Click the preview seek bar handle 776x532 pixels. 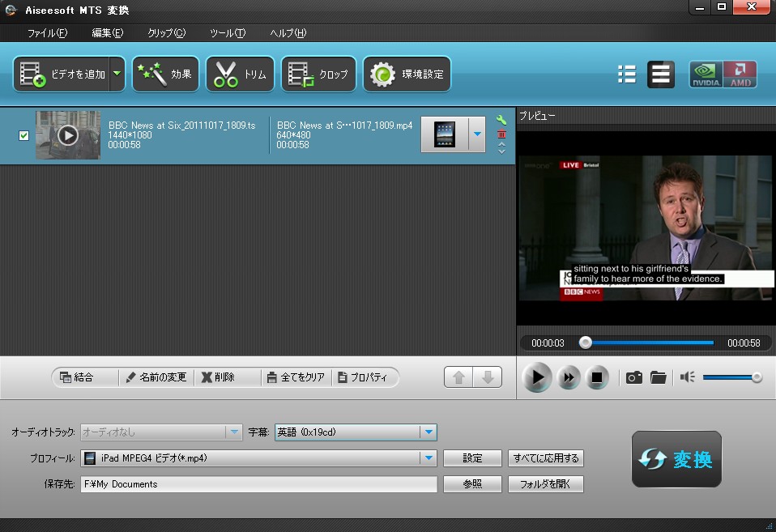click(x=586, y=343)
